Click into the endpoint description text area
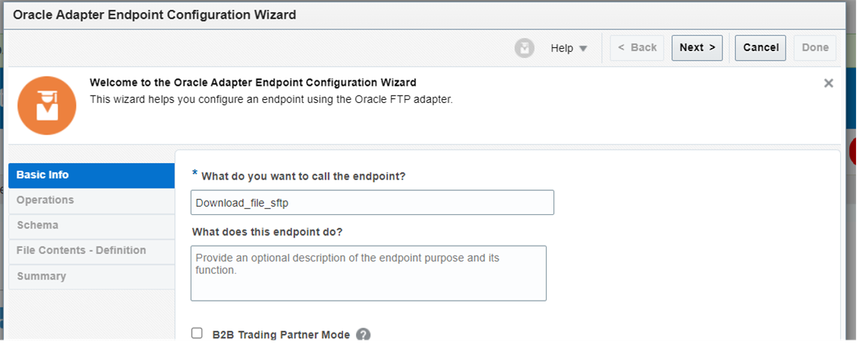Viewport: 868px width, 351px height. [369, 274]
